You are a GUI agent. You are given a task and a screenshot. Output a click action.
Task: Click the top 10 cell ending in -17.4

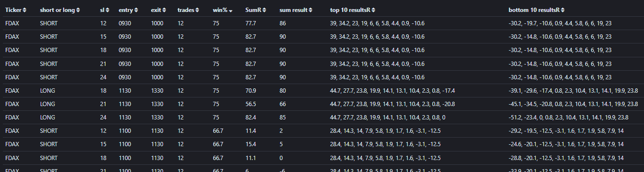392,90
